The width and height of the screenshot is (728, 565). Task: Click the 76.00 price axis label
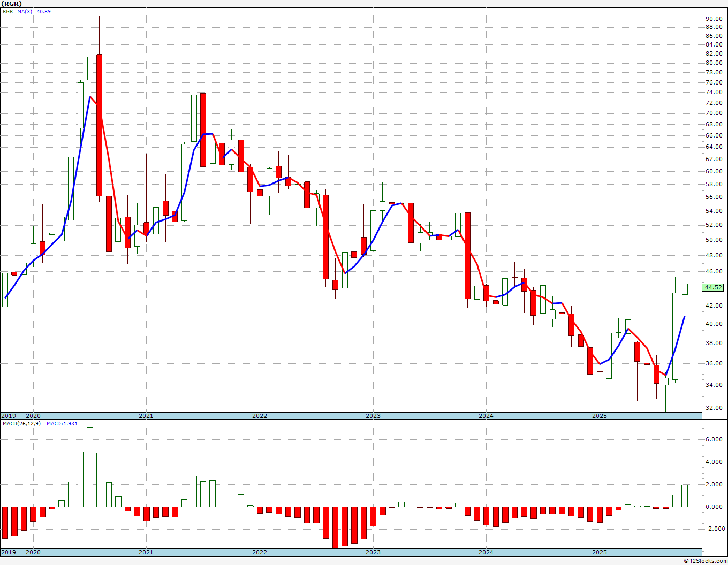point(714,82)
